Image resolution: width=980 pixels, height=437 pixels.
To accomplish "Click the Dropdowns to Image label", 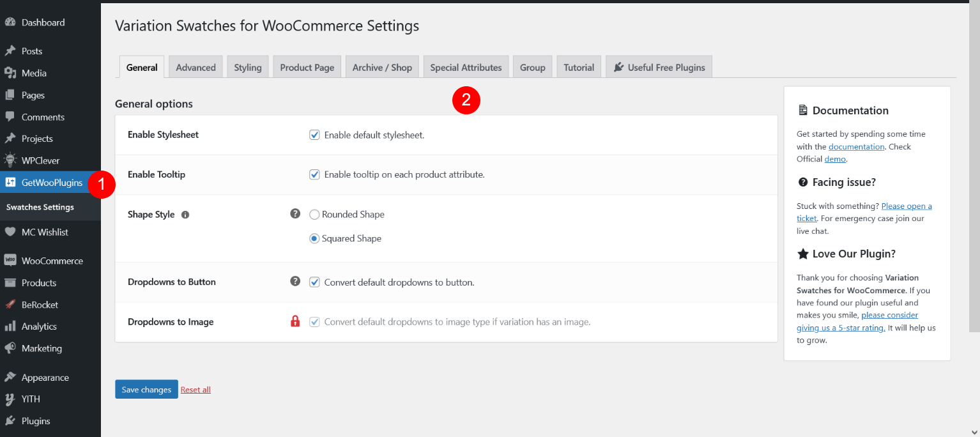I will point(171,322).
